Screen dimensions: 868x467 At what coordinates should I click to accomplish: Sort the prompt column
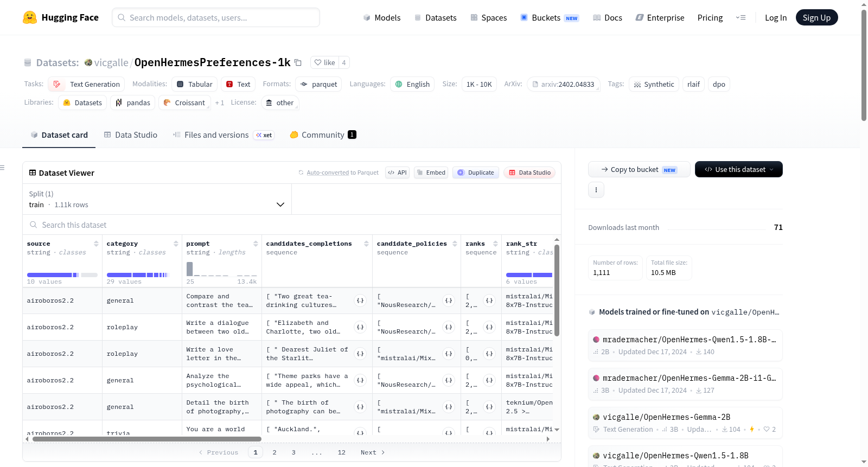pos(256,244)
